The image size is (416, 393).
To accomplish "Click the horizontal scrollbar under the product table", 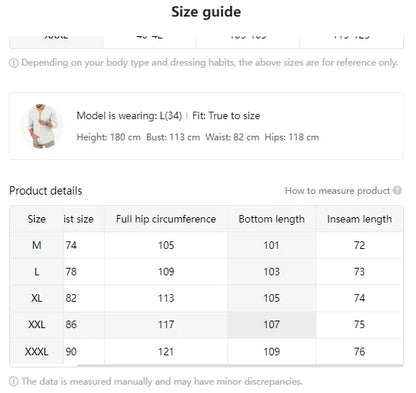I will point(240,366).
